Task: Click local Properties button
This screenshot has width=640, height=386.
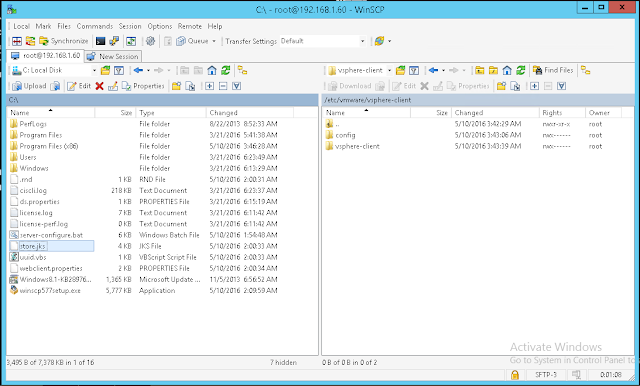Action: click(143, 86)
